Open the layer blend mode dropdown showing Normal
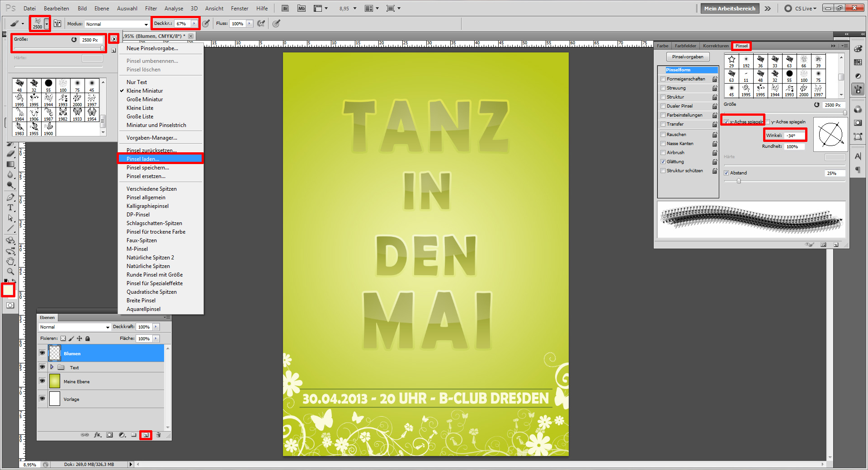868x470 pixels. tap(75, 327)
